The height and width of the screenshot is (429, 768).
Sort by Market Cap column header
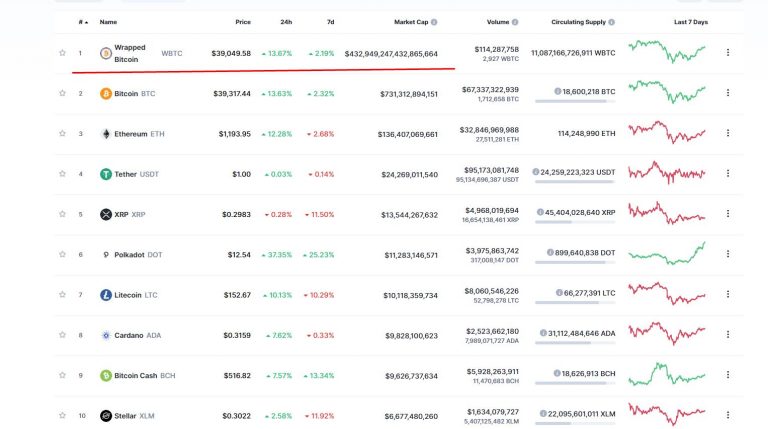click(x=411, y=22)
